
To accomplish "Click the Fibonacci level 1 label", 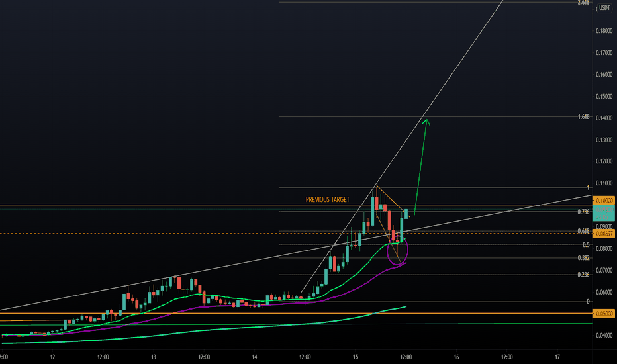I will point(588,188).
